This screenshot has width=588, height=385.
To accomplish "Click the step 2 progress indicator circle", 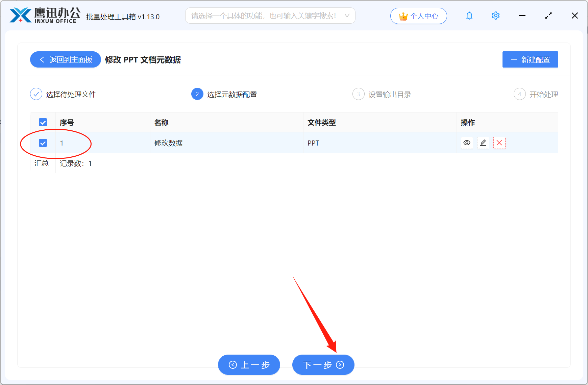I will (197, 94).
